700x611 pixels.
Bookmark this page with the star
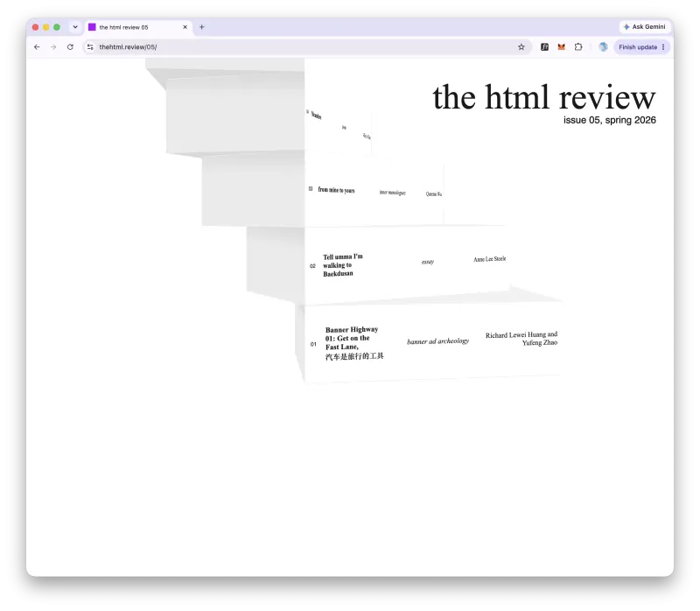pyautogui.click(x=521, y=47)
